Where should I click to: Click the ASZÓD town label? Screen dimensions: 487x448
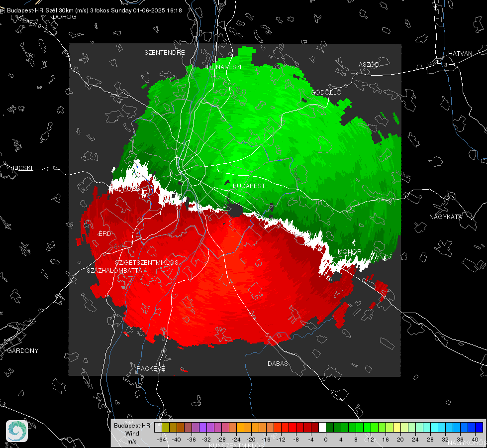coord(369,64)
